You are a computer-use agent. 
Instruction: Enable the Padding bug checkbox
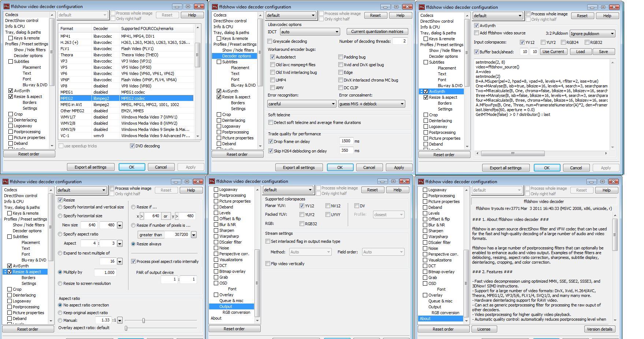click(x=340, y=57)
